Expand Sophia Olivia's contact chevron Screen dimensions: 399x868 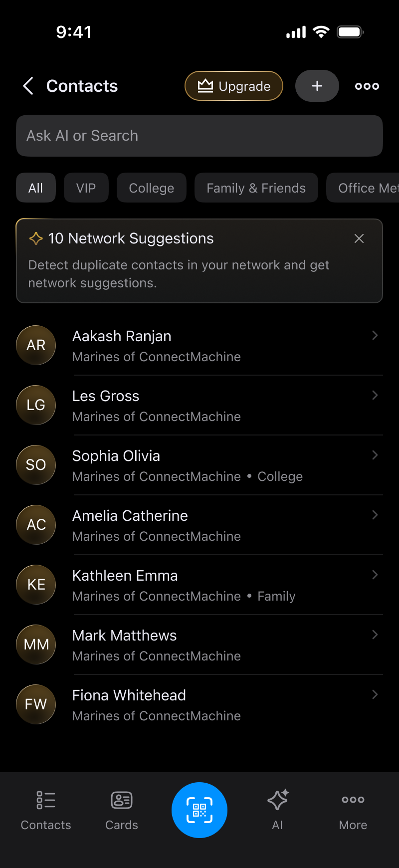coord(375,455)
